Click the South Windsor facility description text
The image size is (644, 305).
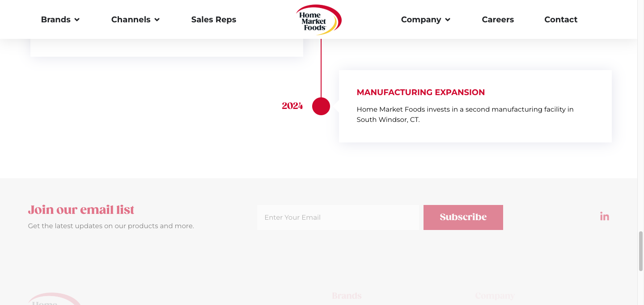465,114
